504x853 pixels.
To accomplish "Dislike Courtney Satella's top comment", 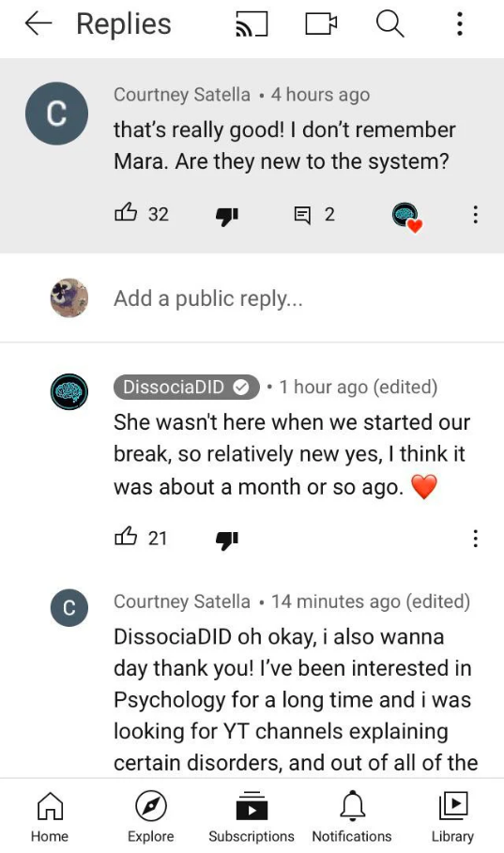I will [227, 216].
